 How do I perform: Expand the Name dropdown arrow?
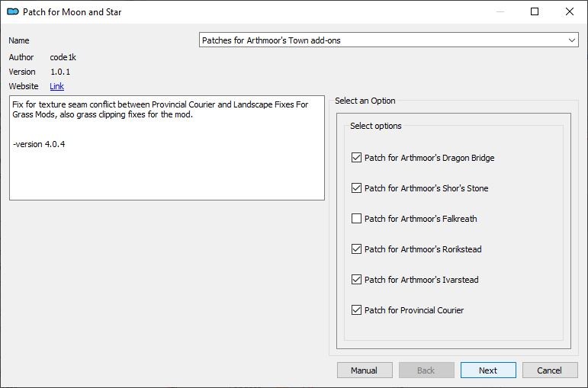point(571,40)
